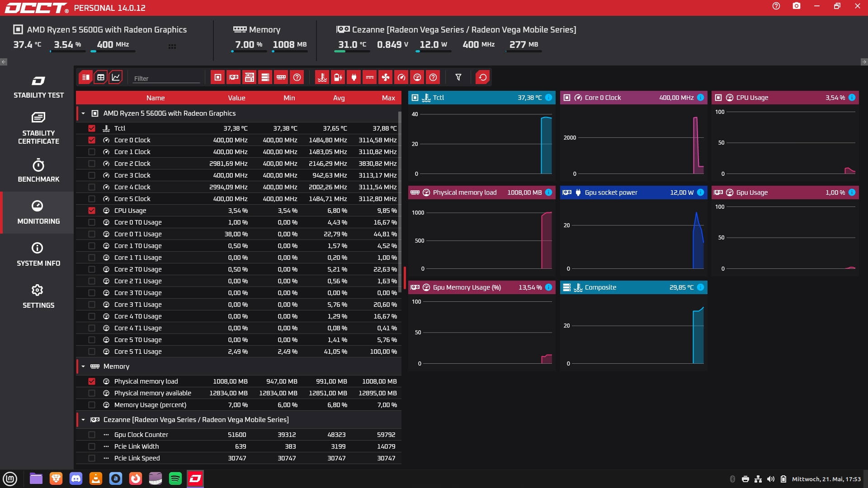Toggle motherboard sensors filter icon
Viewport: 868px width, 488px height.
[250, 77]
